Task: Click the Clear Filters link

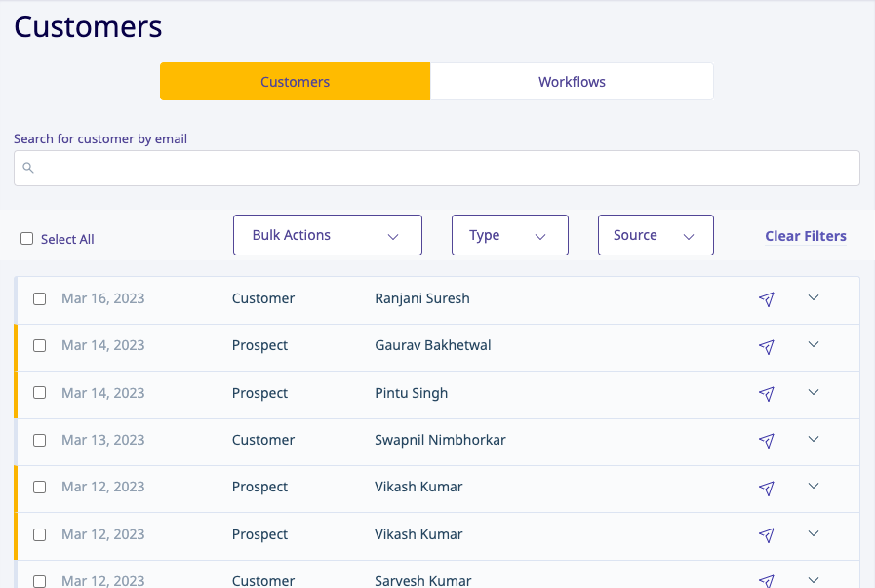Action: 805,236
